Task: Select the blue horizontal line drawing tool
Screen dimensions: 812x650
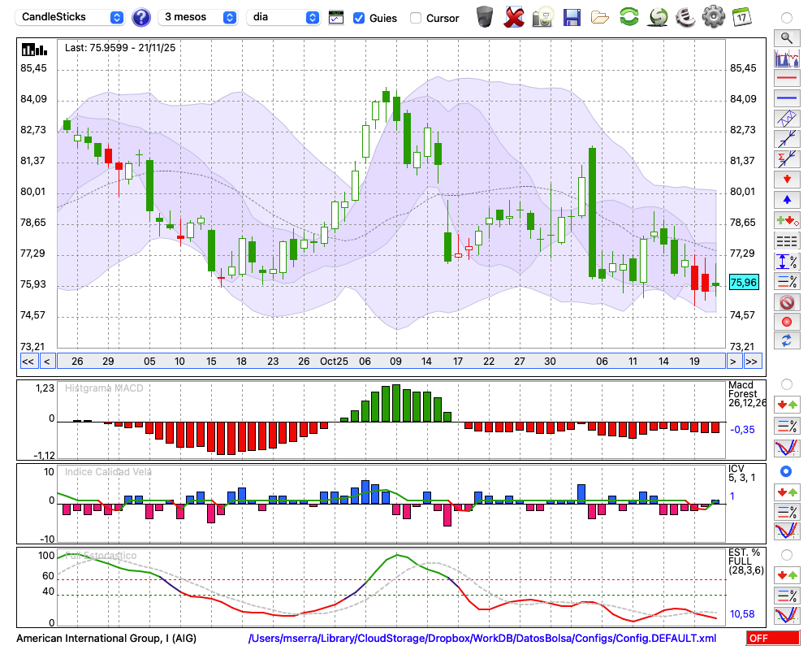Action: click(x=786, y=98)
